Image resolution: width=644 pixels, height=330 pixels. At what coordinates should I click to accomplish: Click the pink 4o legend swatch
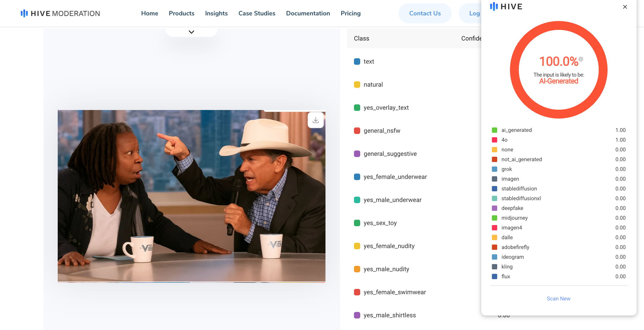tap(495, 140)
